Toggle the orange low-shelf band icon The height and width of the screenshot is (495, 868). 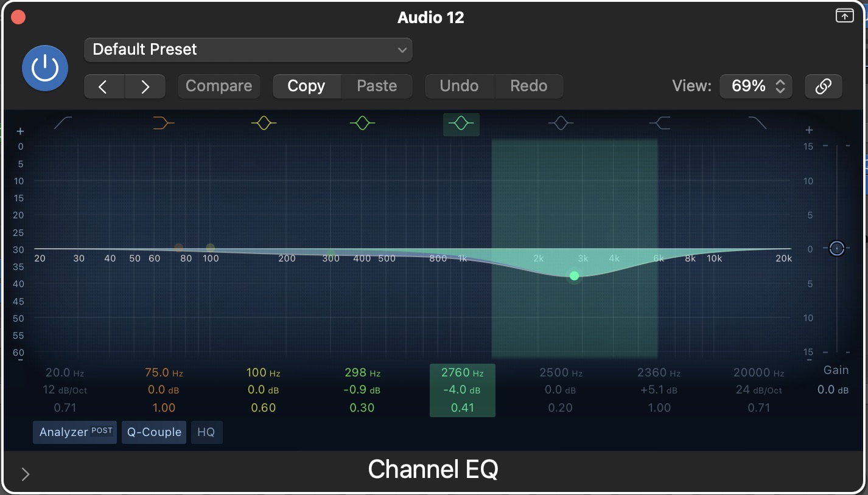164,123
